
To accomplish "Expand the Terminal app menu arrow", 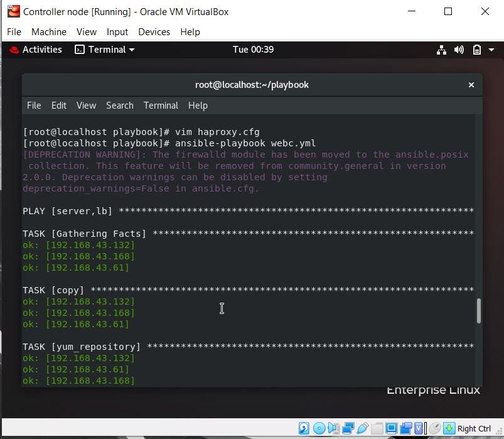I will coord(131,50).
